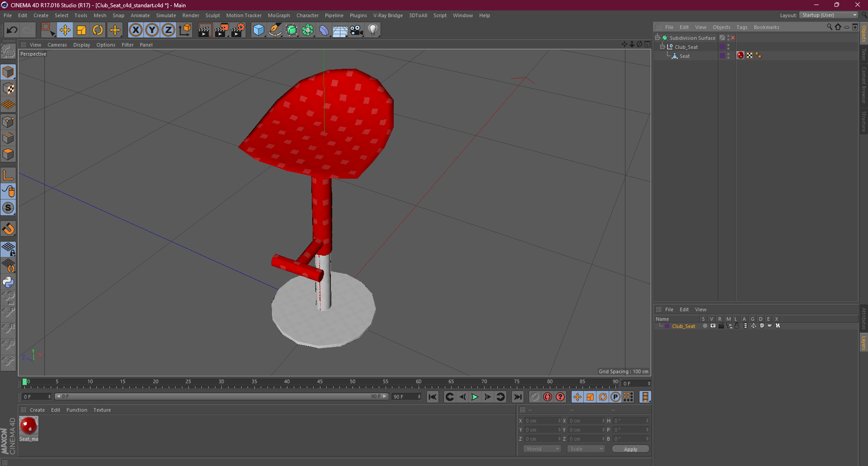The width and height of the screenshot is (868, 466).
Task: Select the Scale tool
Action: pyautogui.click(x=81, y=30)
